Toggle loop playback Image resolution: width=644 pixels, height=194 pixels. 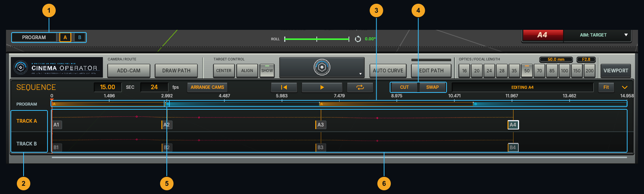(360, 87)
